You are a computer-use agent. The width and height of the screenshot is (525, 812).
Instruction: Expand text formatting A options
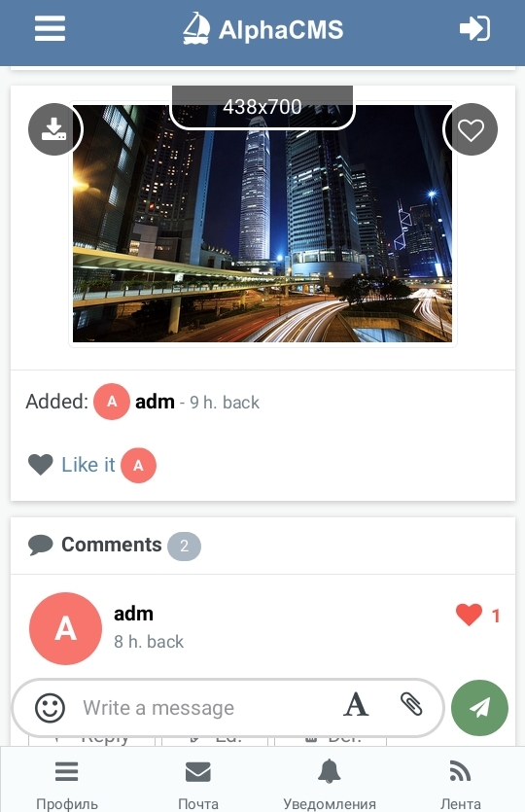[356, 705]
